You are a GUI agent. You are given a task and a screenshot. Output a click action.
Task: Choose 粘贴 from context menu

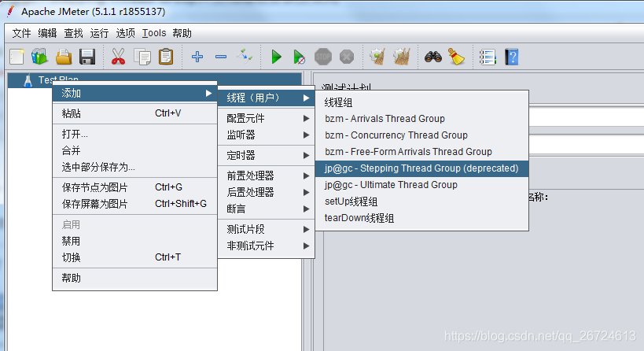coord(134,113)
